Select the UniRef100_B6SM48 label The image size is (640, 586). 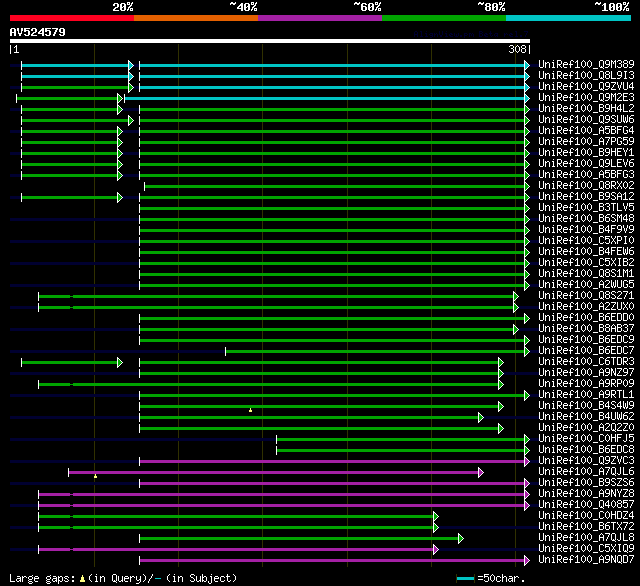(x=586, y=218)
